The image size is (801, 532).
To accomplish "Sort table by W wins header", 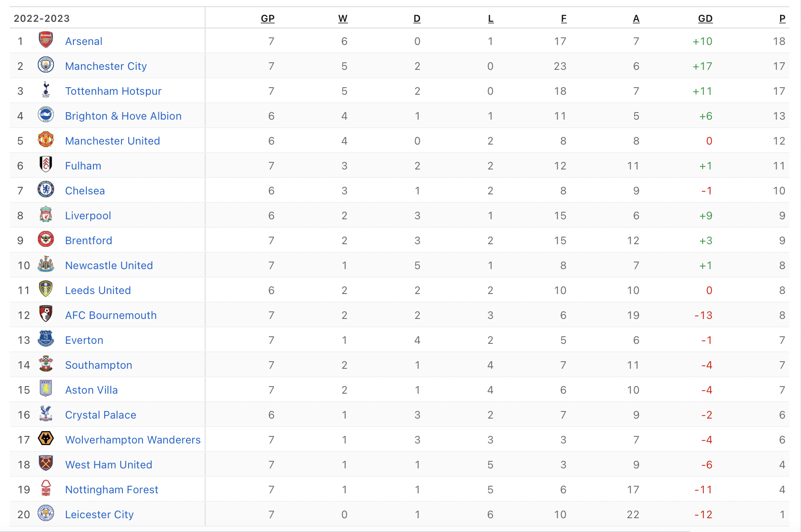I will point(343,19).
